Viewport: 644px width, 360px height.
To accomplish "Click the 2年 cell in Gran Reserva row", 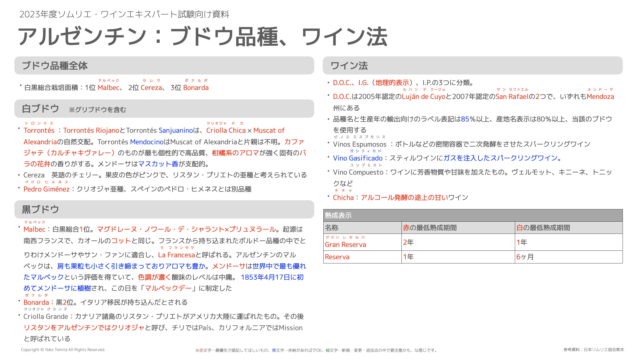I will [458, 242].
